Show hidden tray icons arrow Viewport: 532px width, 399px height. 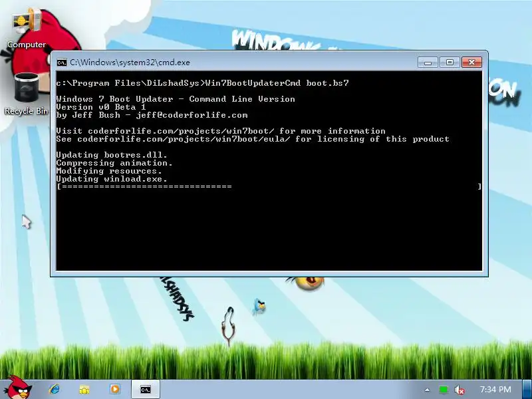[427, 390]
